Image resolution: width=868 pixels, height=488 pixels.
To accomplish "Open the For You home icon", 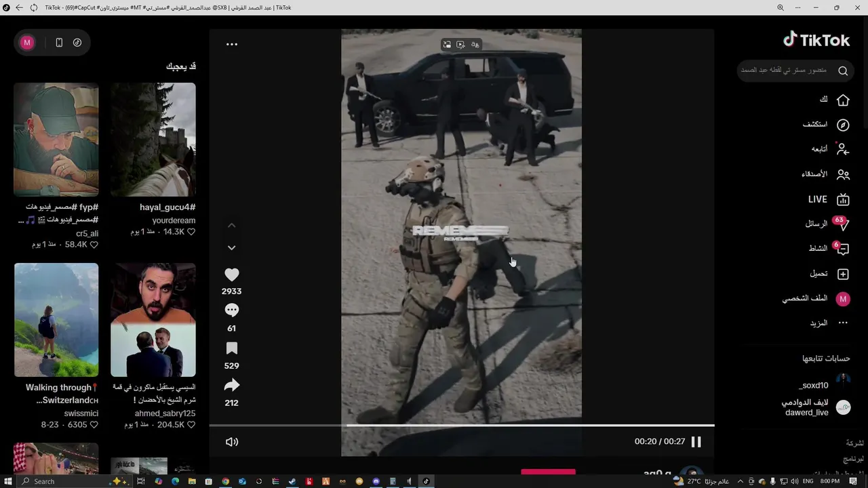I will (x=843, y=100).
